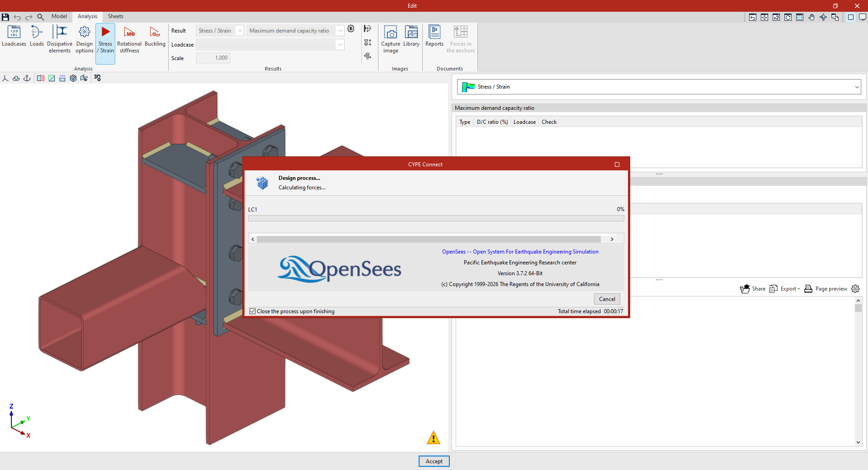Click the round icon beside the result type combo
868x470 pixels.
click(x=351, y=29)
